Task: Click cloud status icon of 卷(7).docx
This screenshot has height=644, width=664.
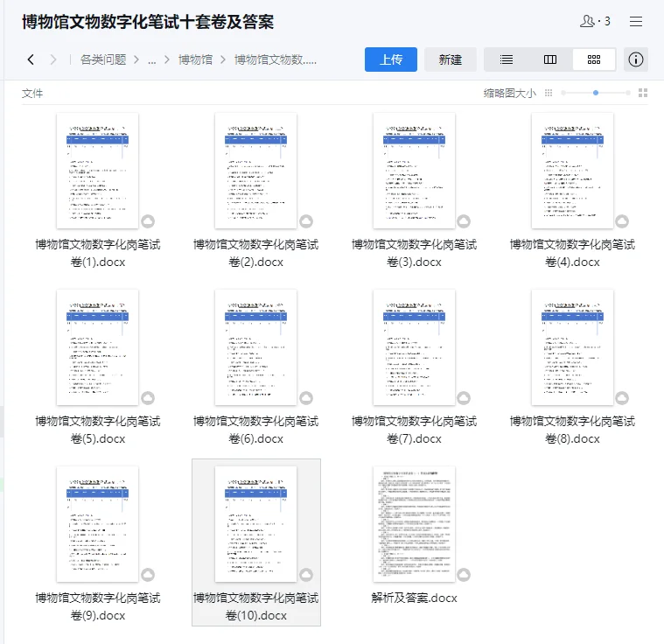Action: click(x=464, y=398)
